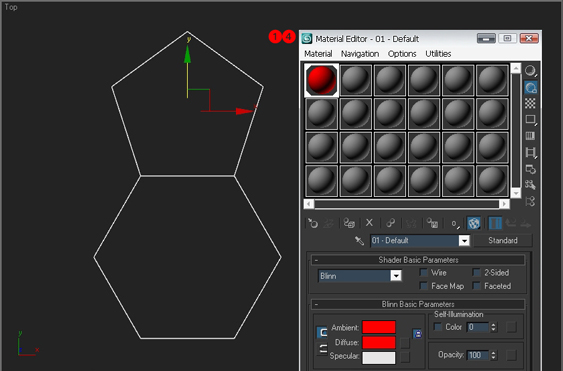Open the Material menu
563x371 pixels.
pyautogui.click(x=318, y=54)
